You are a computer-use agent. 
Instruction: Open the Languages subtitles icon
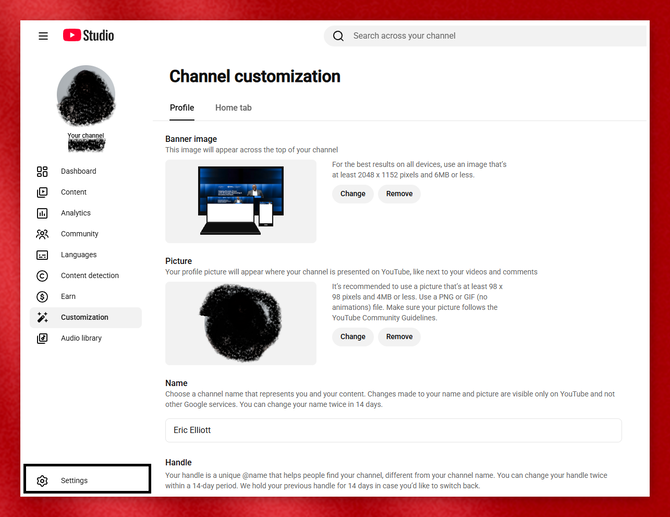[x=42, y=255]
